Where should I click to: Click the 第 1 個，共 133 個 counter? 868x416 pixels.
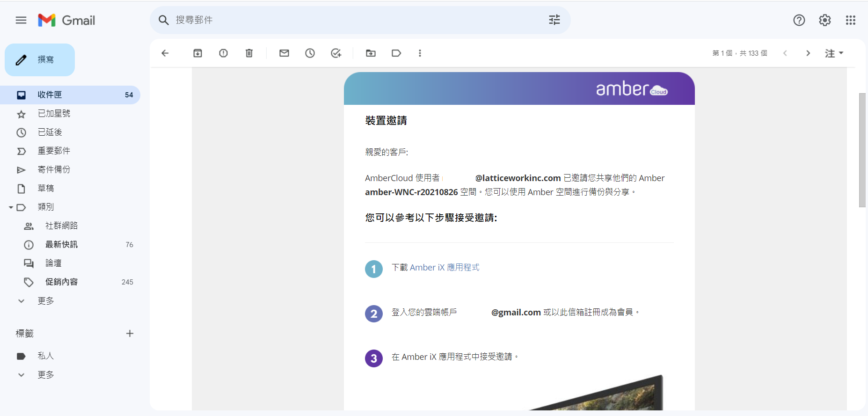[740, 53]
